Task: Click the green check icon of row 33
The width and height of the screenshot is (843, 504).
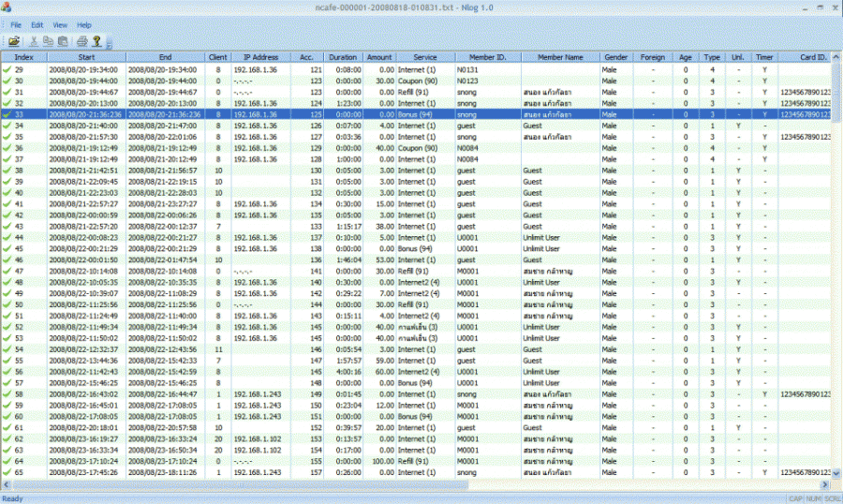Action: (x=7, y=114)
